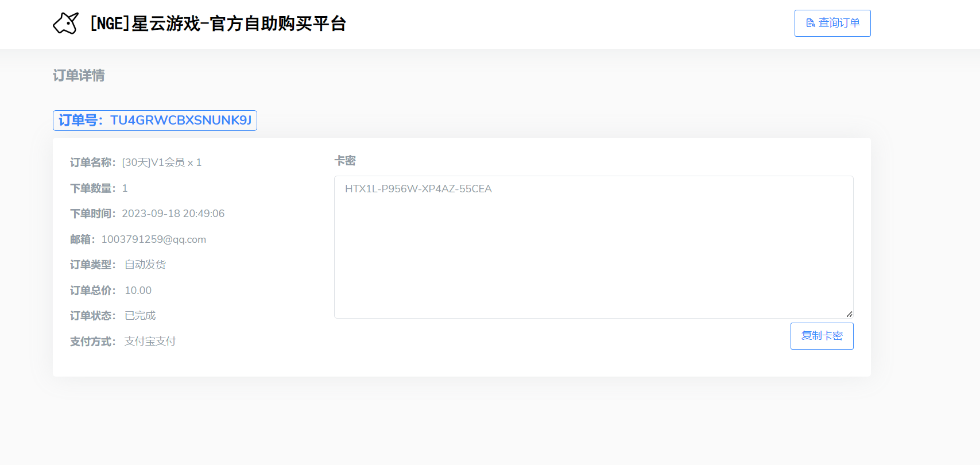Click the 下单数量 label

coord(93,188)
